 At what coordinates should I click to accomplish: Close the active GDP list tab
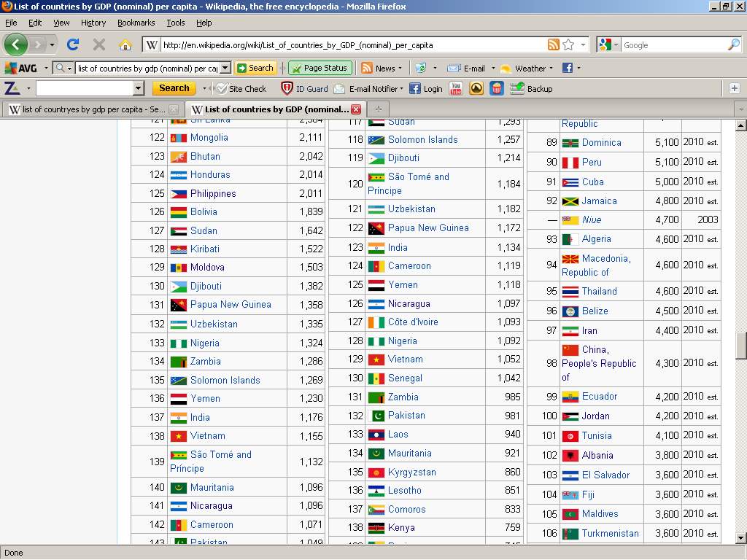[356, 109]
